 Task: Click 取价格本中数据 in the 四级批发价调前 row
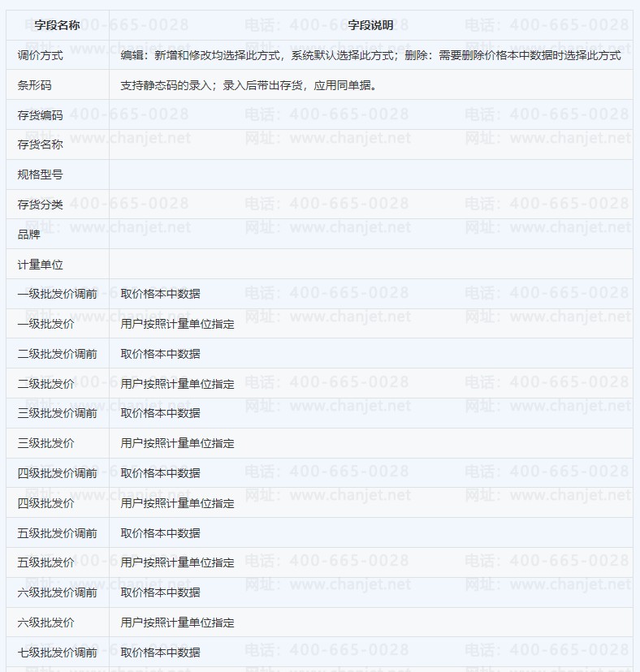tap(161, 473)
